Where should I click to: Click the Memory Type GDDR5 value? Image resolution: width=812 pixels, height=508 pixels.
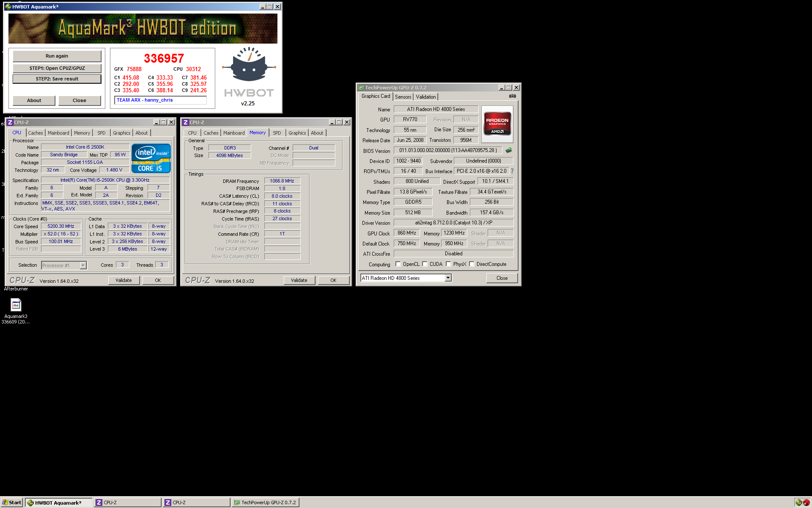coord(413,202)
